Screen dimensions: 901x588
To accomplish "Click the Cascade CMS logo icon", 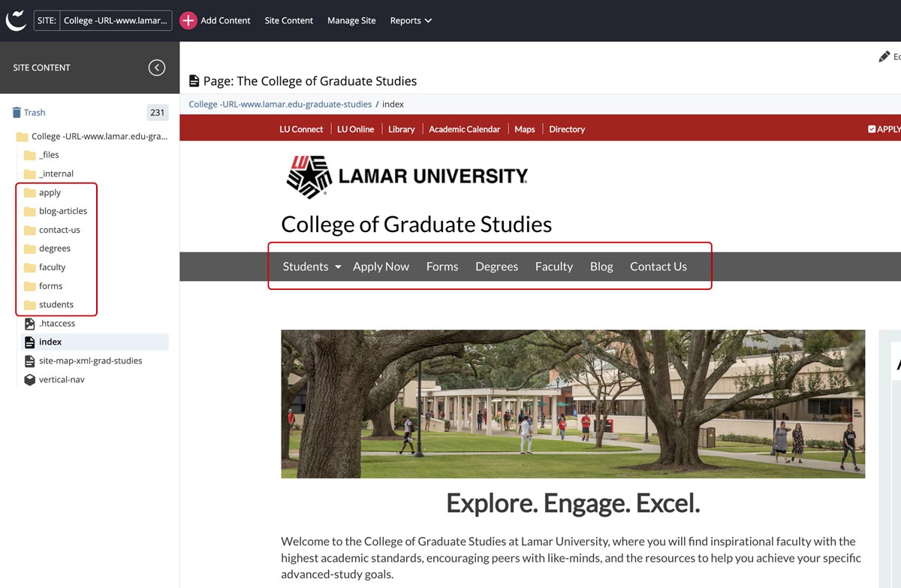I will tap(17, 20).
